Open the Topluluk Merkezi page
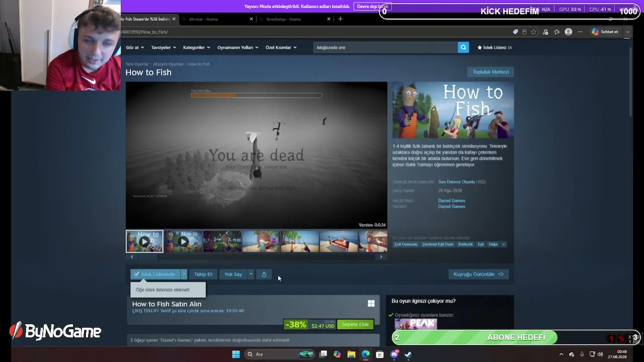Image resolution: width=644 pixels, height=362 pixels. (x=491, y=72)
